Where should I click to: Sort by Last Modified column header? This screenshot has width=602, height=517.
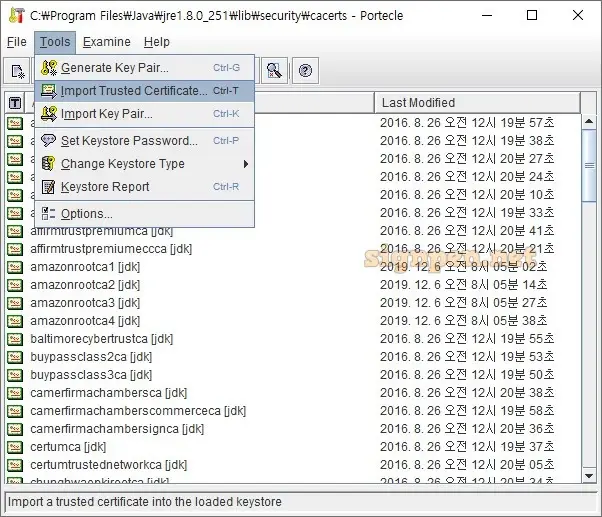(477, 103)
